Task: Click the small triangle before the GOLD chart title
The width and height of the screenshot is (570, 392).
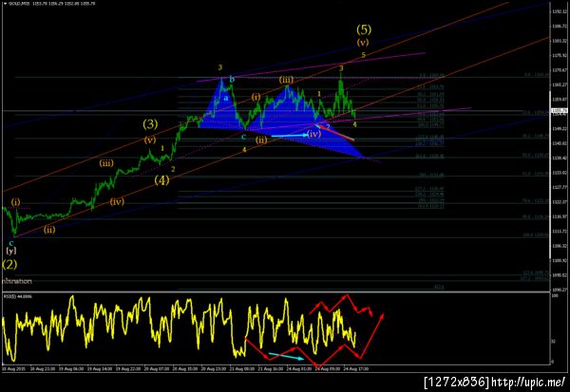Action: [x=5, y=4]
